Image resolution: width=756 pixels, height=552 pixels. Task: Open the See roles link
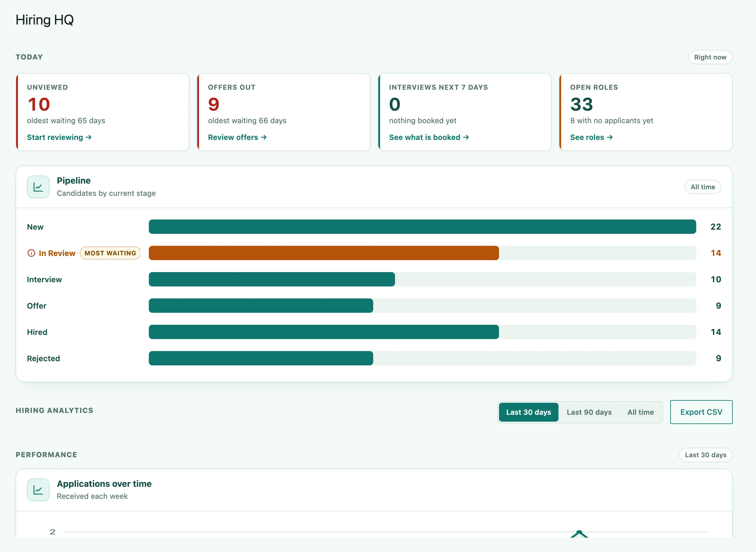point(591,137)
